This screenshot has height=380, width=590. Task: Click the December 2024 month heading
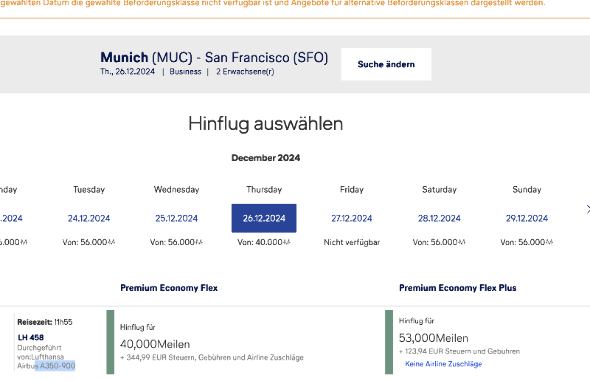pyautogui.click(x=266, y=158)
